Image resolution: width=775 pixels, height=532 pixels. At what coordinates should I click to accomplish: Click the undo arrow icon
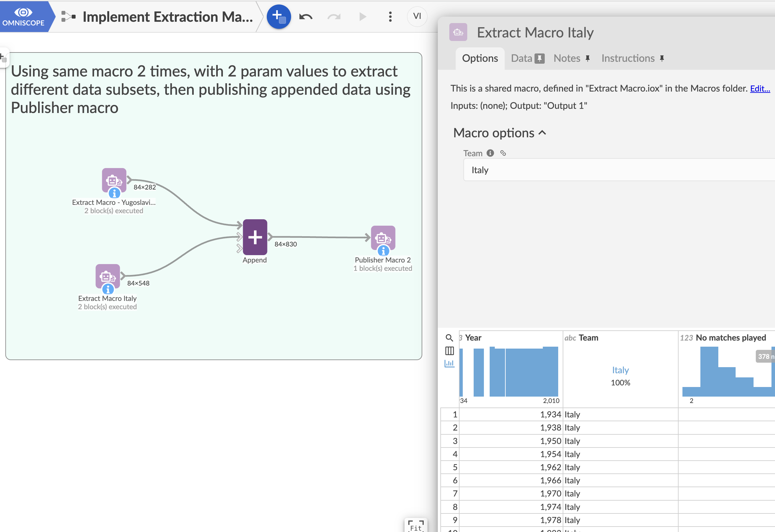[x=306, y=16]
